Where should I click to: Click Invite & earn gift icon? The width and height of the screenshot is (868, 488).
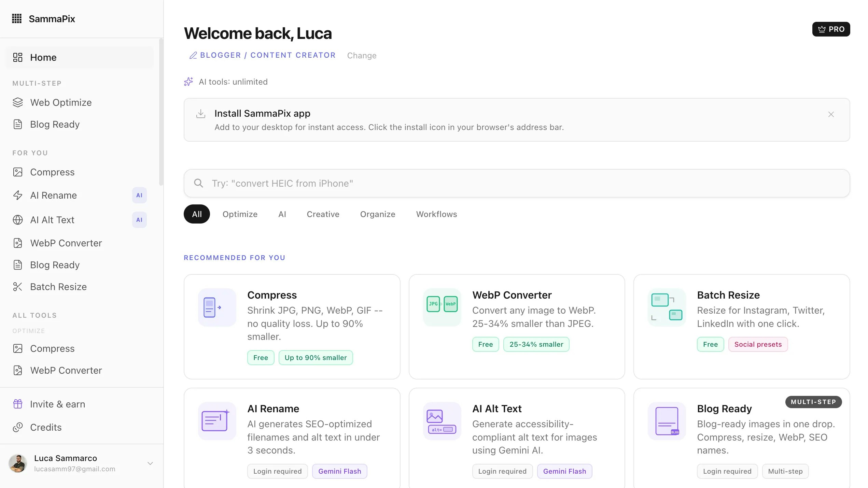[18, 404]
